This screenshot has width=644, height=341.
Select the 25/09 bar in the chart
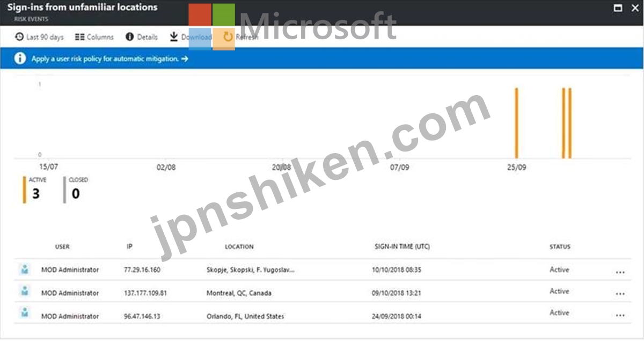[516, 123]
